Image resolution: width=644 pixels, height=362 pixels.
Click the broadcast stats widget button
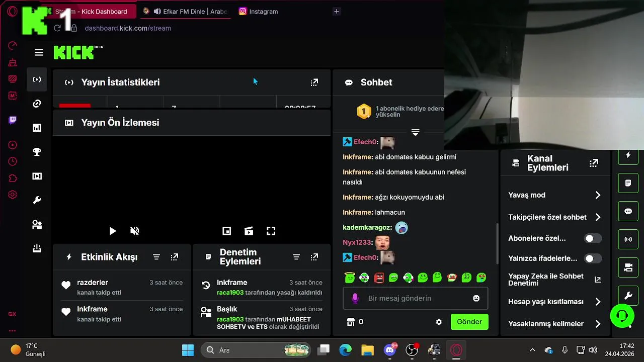(628, 239)
